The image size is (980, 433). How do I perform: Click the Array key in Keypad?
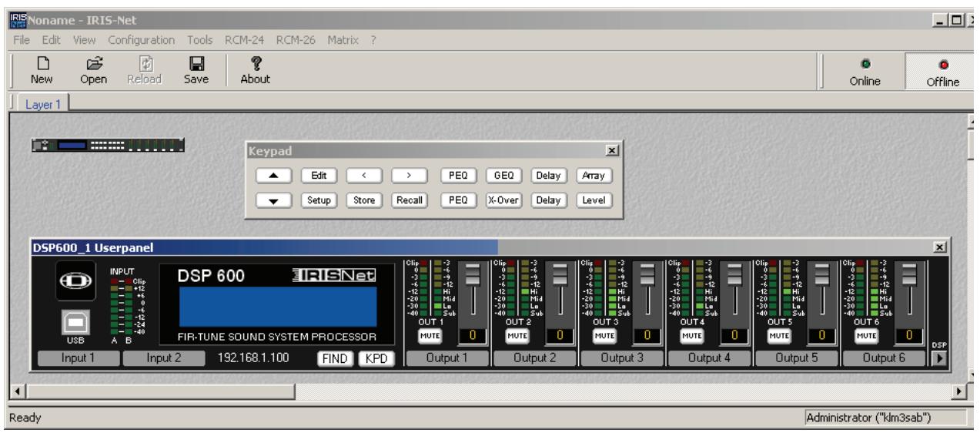click(x=593, y=176)
